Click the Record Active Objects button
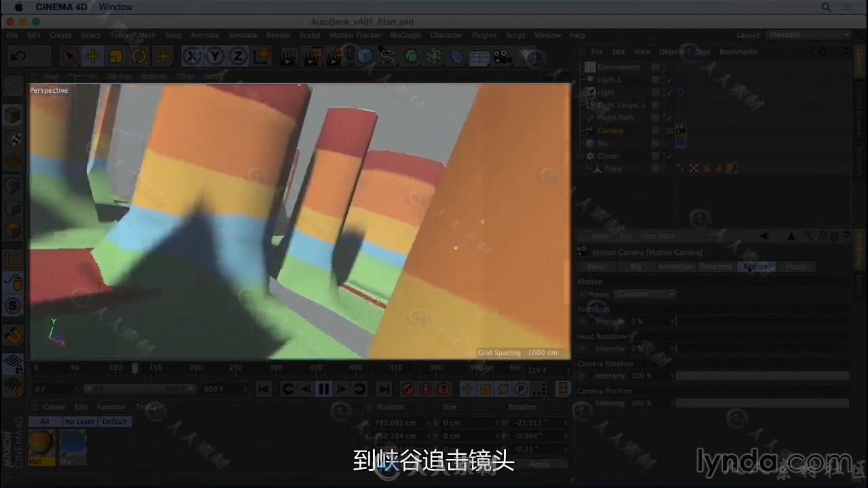The height and width of the screenshot is (488, 868). click(x=408, y=389)
